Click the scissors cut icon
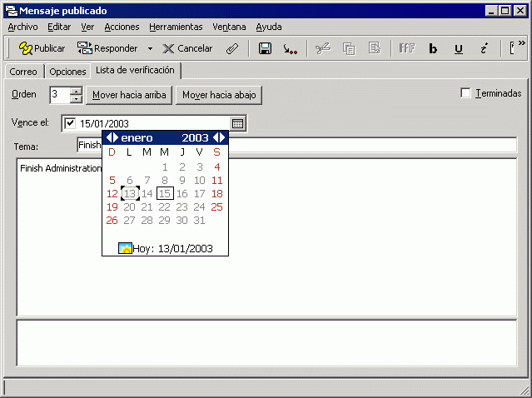532x398 pixels. [x=323, y=48]
